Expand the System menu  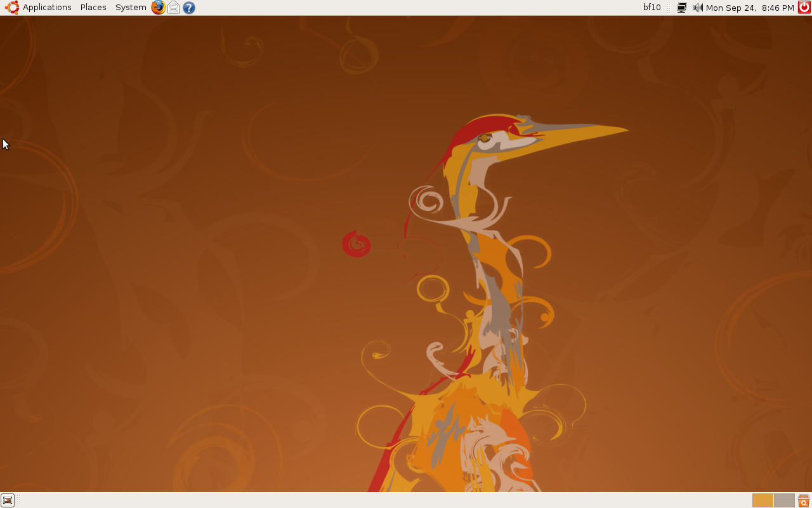(x=131, y=8)
